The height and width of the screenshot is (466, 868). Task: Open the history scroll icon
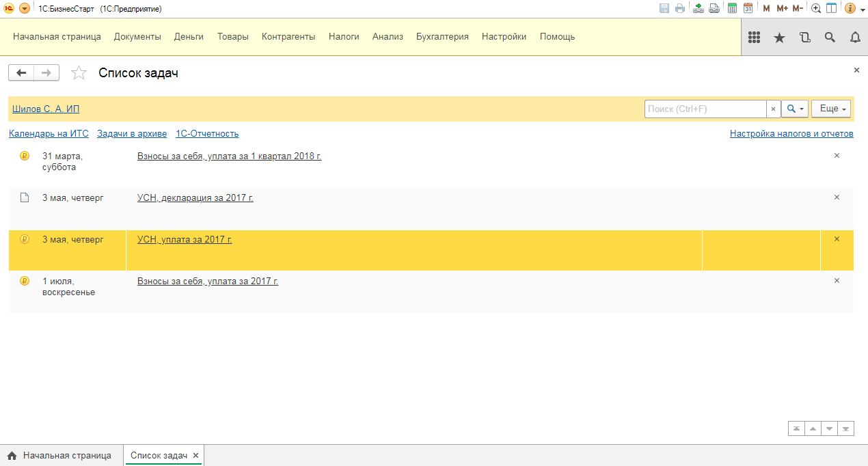pos(804,38)
